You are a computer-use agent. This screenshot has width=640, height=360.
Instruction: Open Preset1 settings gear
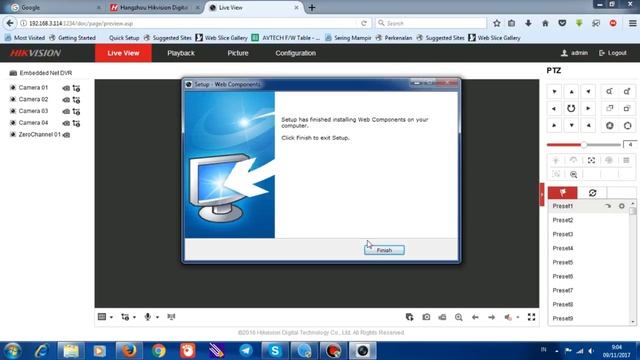coord(622,206)
